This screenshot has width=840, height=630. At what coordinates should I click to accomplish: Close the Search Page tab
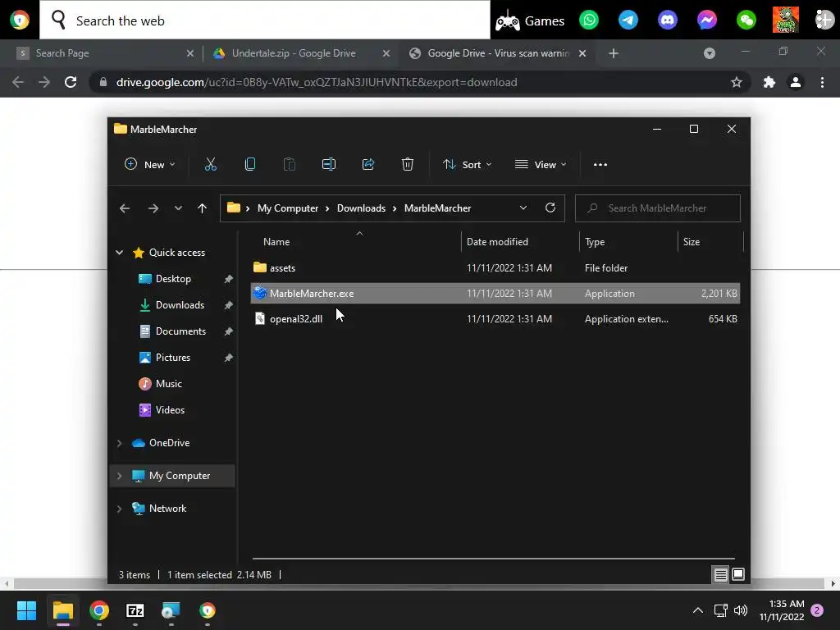click(x=190, y=53)
